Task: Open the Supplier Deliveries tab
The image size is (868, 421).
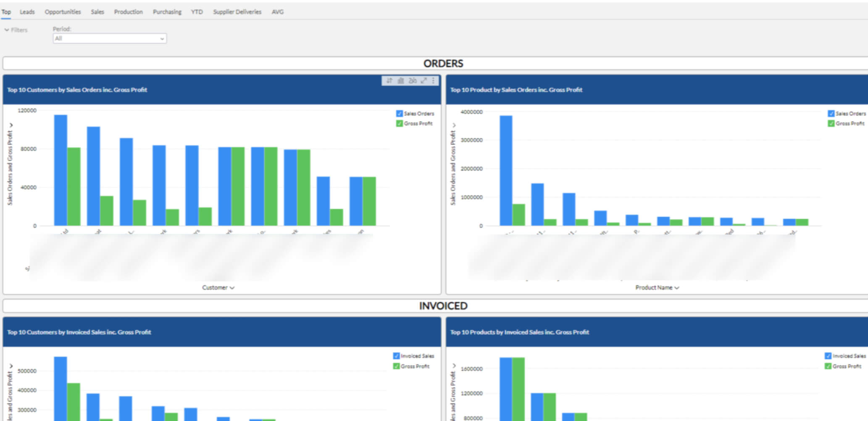Action: pos(237,12)
